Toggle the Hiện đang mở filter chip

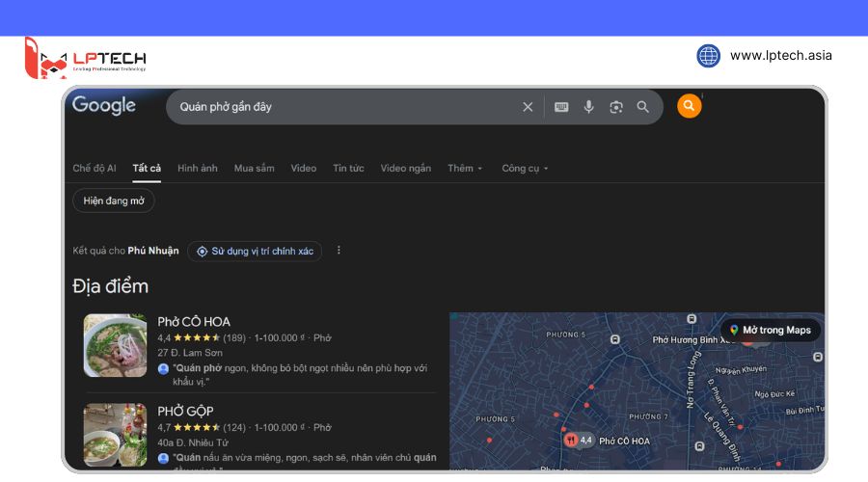[114, 201]
